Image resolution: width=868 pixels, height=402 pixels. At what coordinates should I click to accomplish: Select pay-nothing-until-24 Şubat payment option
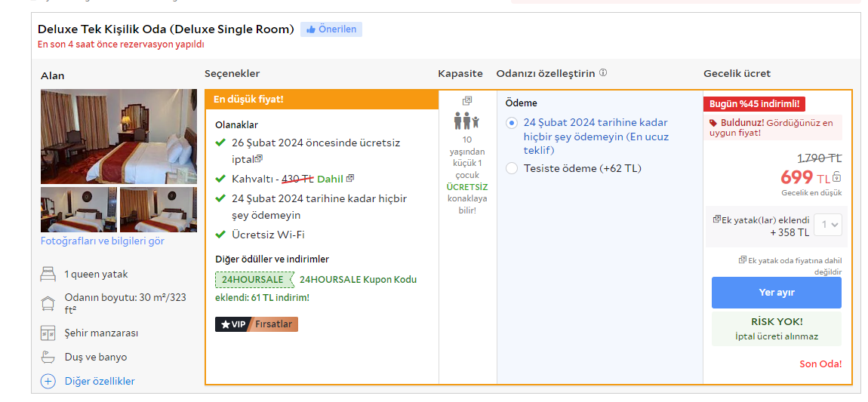point(512,123)
